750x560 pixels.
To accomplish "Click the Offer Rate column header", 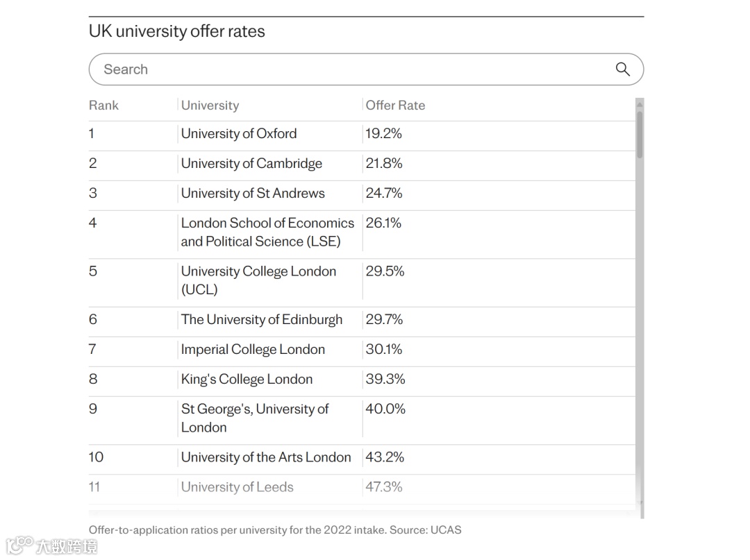I will pyautogui.click(x=395, y=105).
